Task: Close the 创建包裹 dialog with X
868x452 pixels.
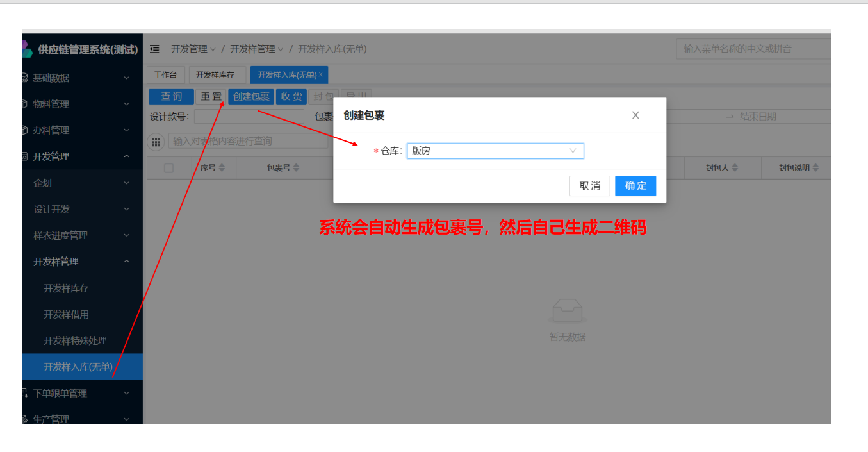Action: point(635,115)
